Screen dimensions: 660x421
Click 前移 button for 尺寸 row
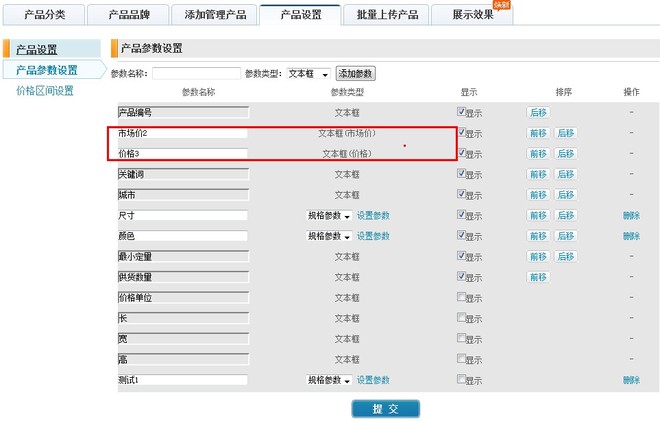[x=538, y=215]
